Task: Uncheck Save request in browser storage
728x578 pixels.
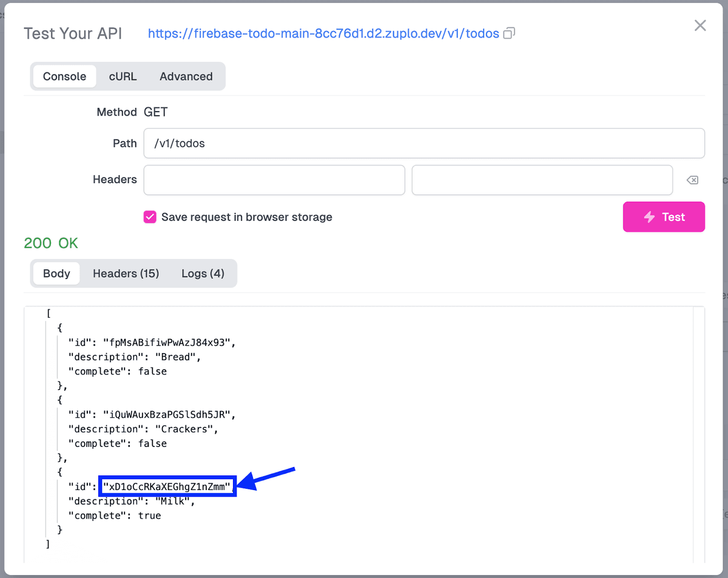Action: [x=150, y=217]
